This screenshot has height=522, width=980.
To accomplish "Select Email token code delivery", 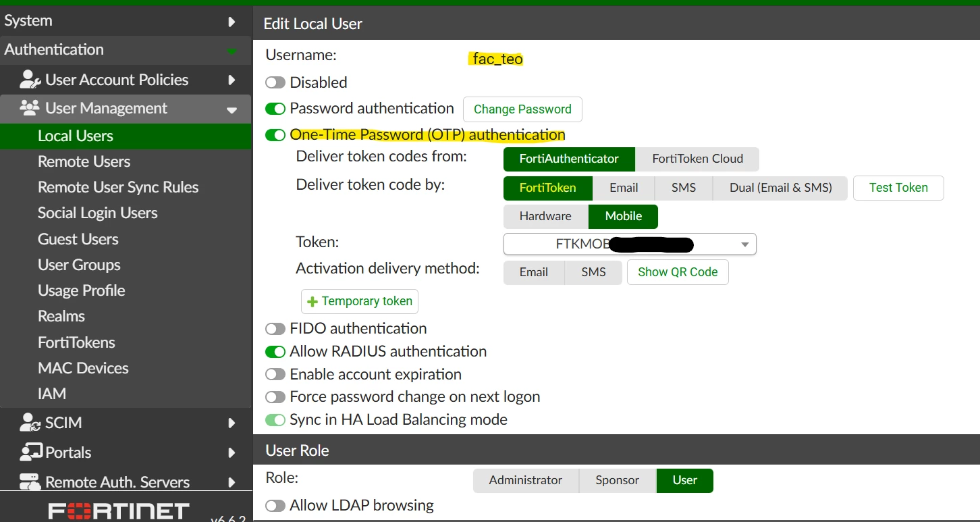I will point(624,188).
